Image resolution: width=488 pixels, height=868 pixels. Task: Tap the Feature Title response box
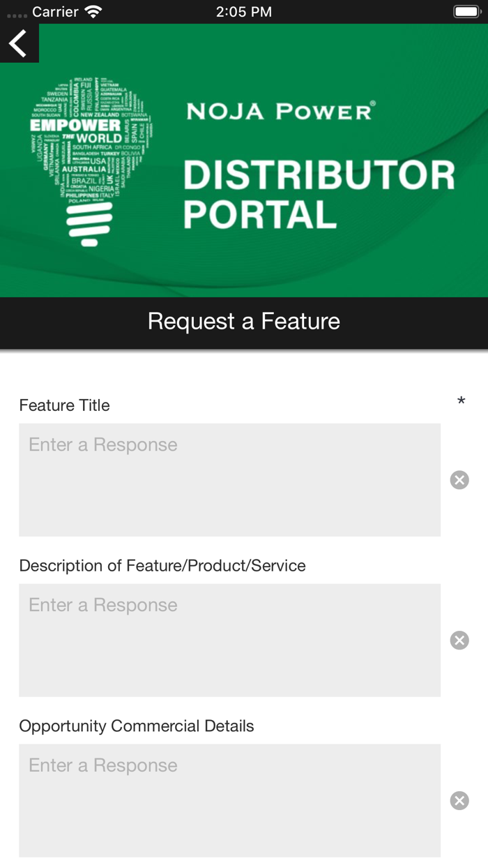229,480
